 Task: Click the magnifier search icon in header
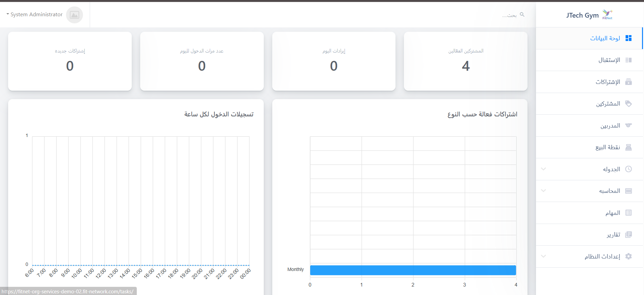tap(522, 15)
